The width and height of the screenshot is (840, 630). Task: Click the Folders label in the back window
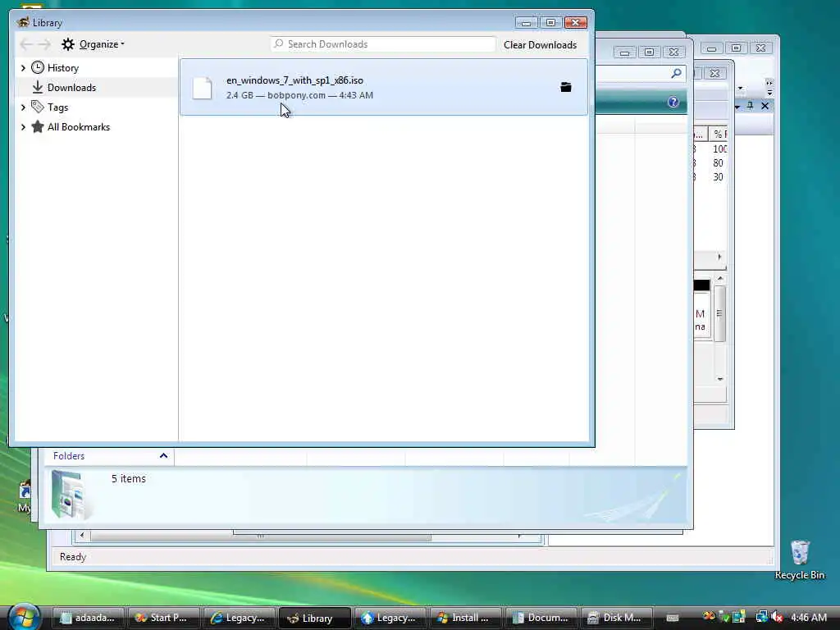(x=69, y=456)
